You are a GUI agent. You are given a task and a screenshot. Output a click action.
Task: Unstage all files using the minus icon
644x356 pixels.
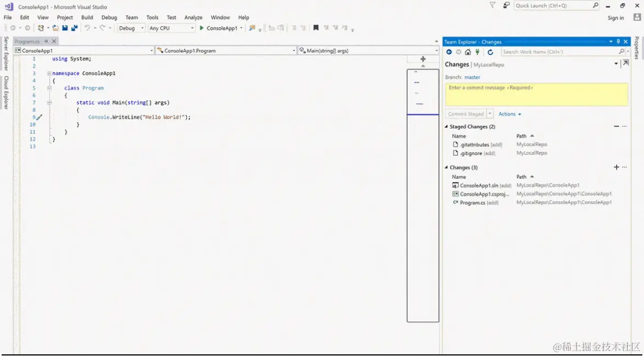(x=616, y=127)
